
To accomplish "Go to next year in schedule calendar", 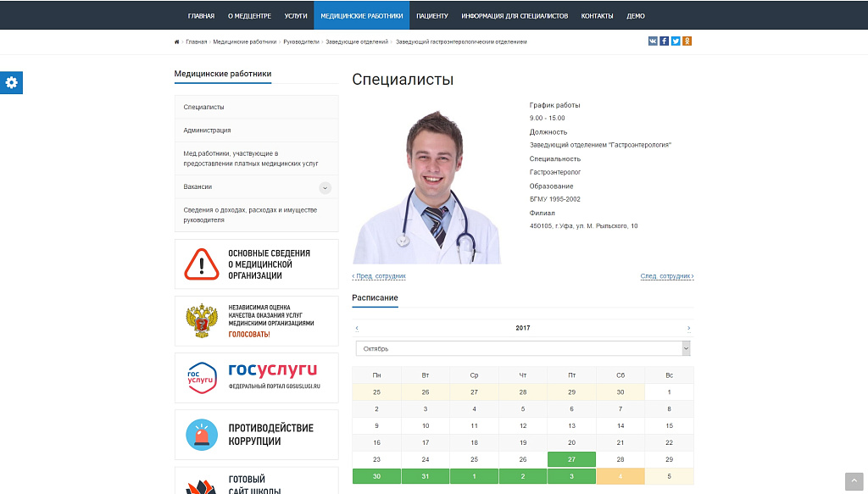I will [687, 327].
